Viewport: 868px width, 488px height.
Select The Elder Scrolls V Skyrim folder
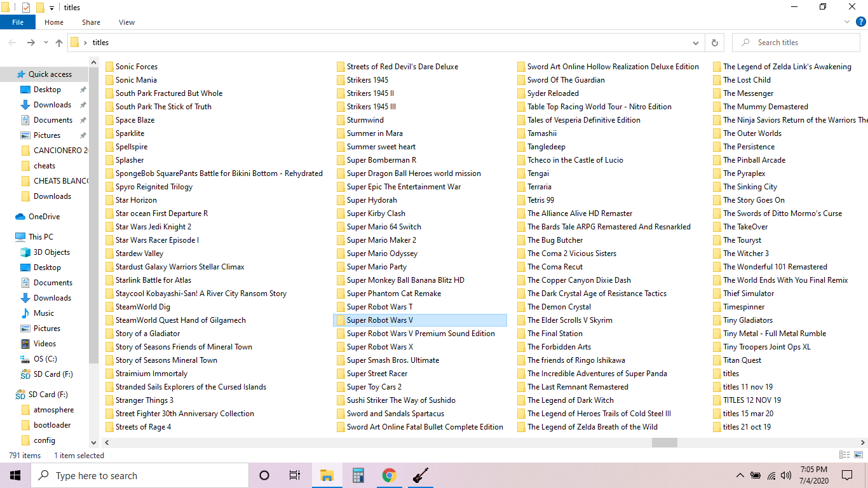(565, 320)
